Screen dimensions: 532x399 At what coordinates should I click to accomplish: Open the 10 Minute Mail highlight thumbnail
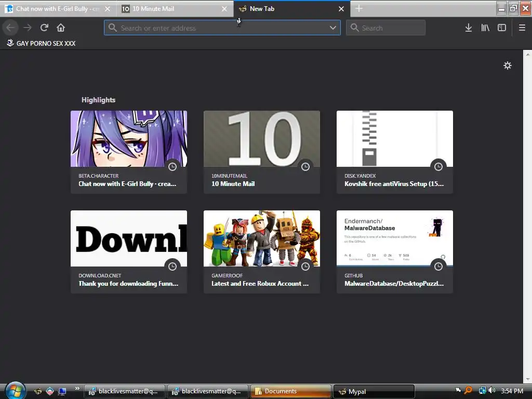(262, 139)
